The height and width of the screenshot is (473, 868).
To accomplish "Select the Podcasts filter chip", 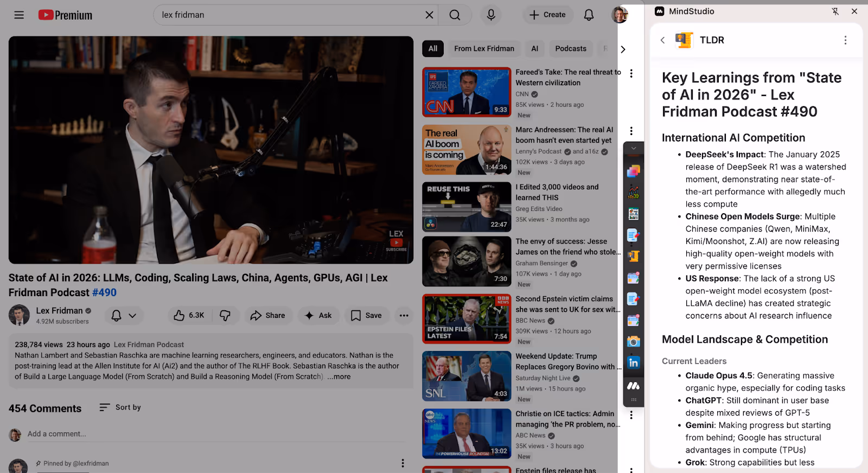I will pyautogui.click(x=571, y=49).
